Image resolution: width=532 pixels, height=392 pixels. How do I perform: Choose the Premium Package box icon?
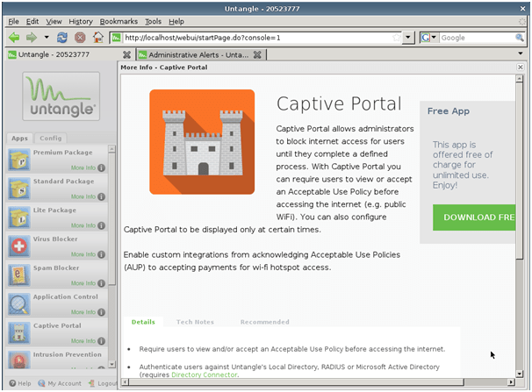click(18, 158)
